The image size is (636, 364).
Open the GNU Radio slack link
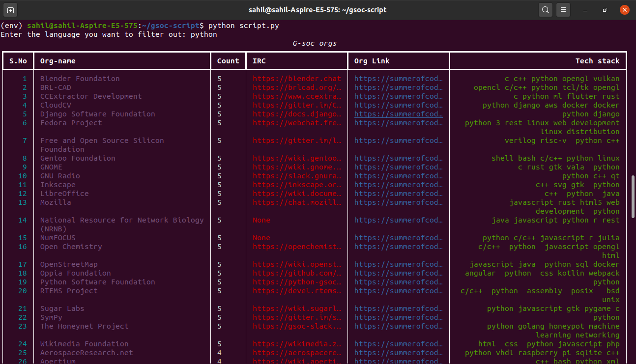pos(297,176)
